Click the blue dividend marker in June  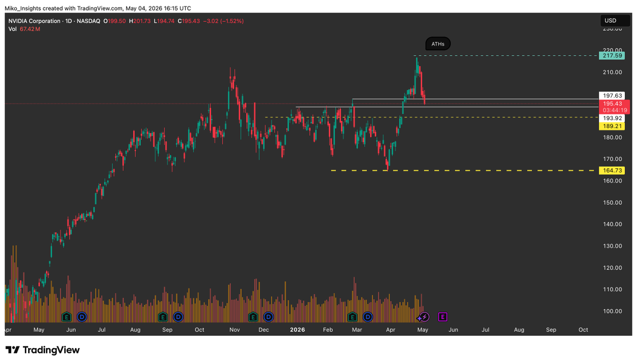click(x=82, y=317)
